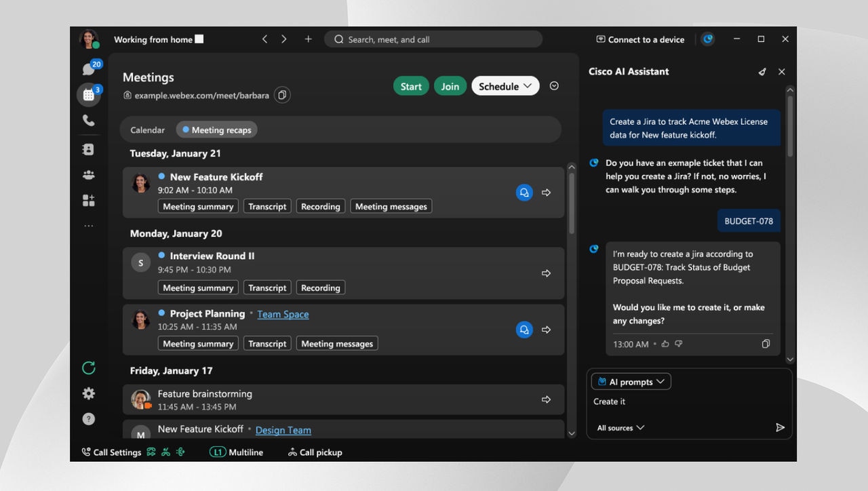The height and width of the screenshot is (491, 868).
Task: Go forward with the right arrow
Action: pyautogui.click(x=284, y=39)
